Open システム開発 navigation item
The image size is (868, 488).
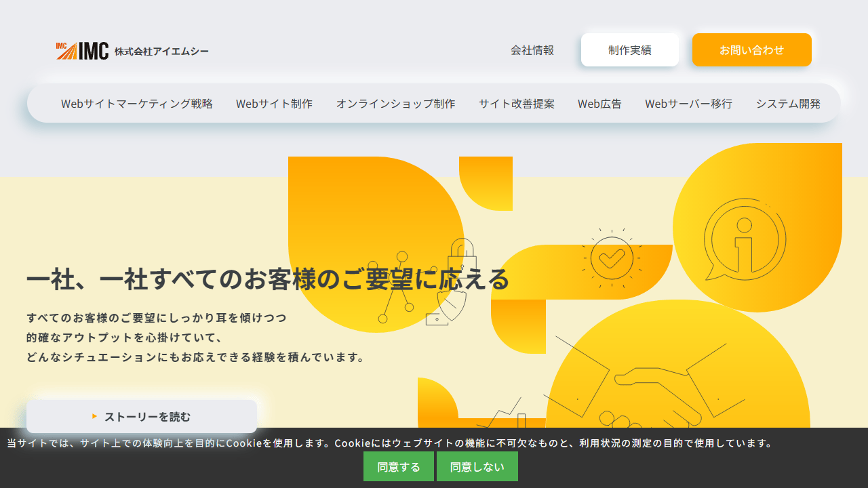[x=788, y=104]
